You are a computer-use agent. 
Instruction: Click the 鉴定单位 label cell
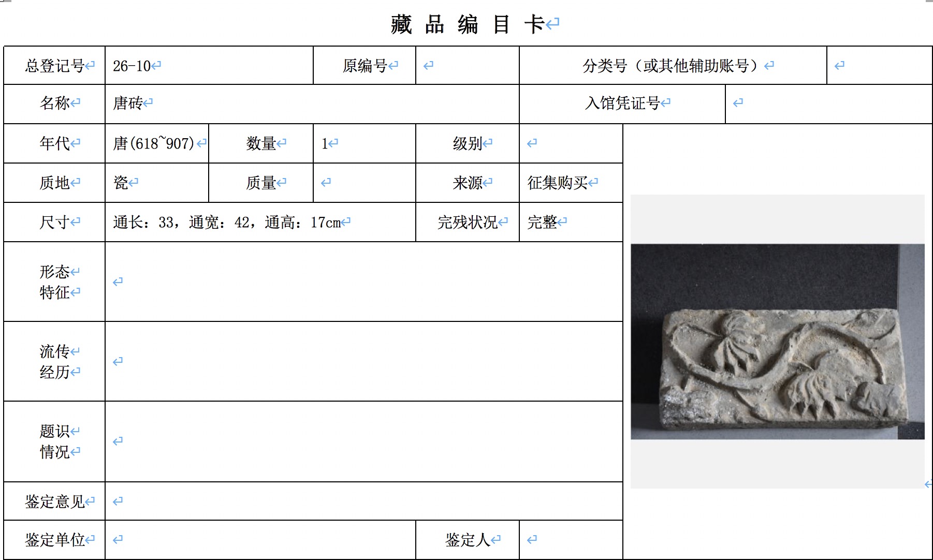(x=54, y=540)
